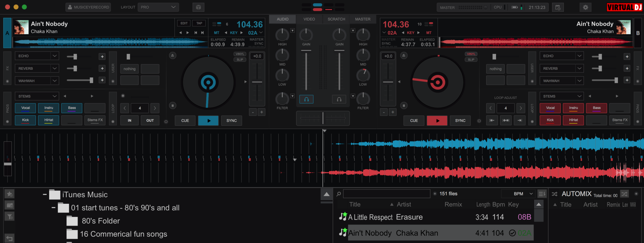Viewport: 644px width, 243px height.
Task: Toggle Master Tempo MT on deck B
Action: (429, 33)
